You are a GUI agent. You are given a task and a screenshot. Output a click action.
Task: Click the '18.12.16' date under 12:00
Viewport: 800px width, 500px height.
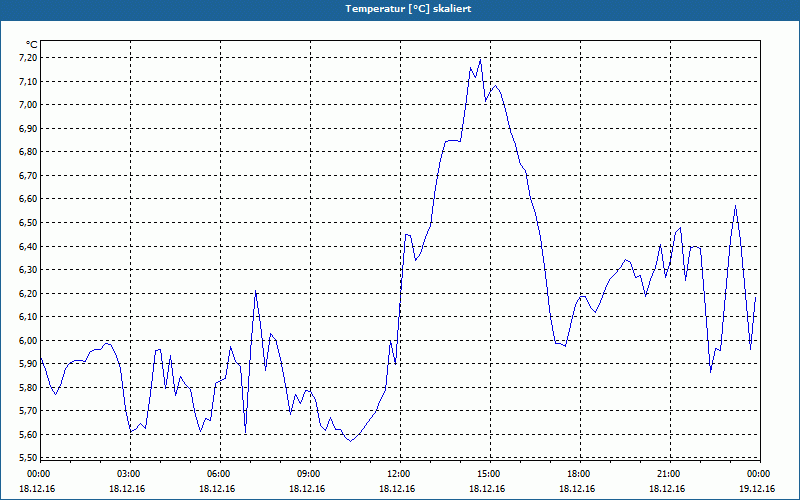pos(396,489)
